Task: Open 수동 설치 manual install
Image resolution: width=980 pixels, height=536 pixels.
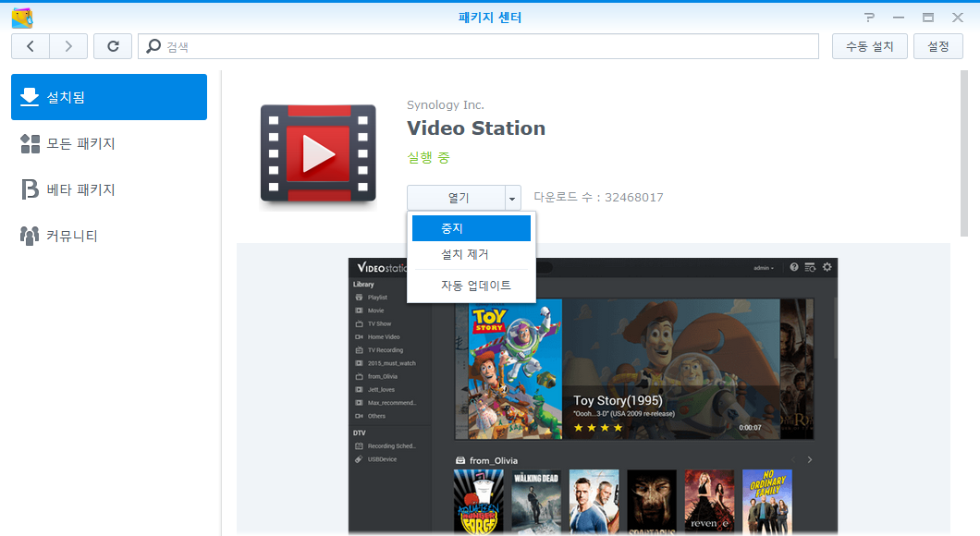Action: tap(869, 46)
